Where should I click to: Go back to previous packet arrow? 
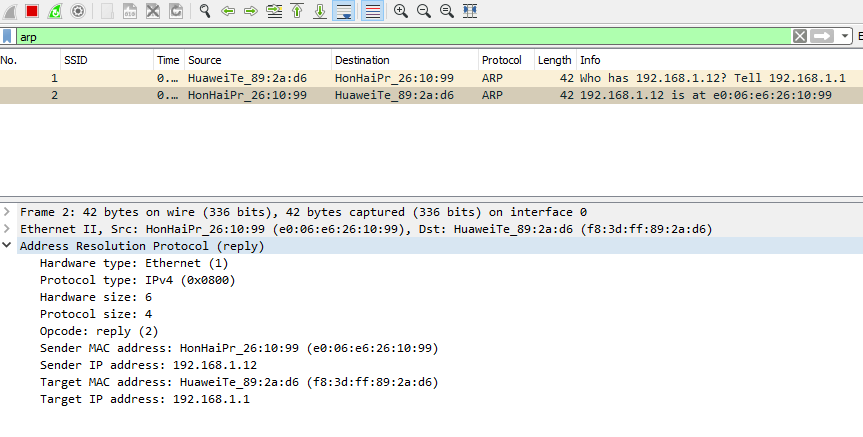pos(228,11)
